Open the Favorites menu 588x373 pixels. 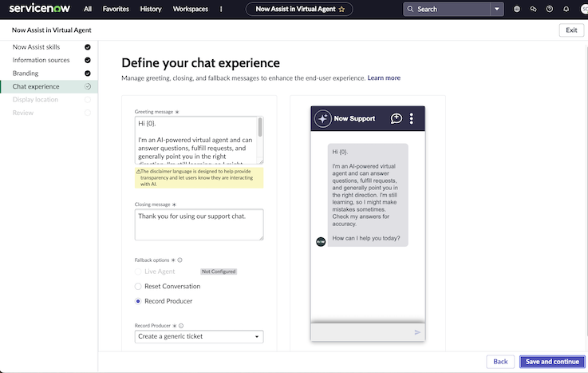tap(116, 9)
